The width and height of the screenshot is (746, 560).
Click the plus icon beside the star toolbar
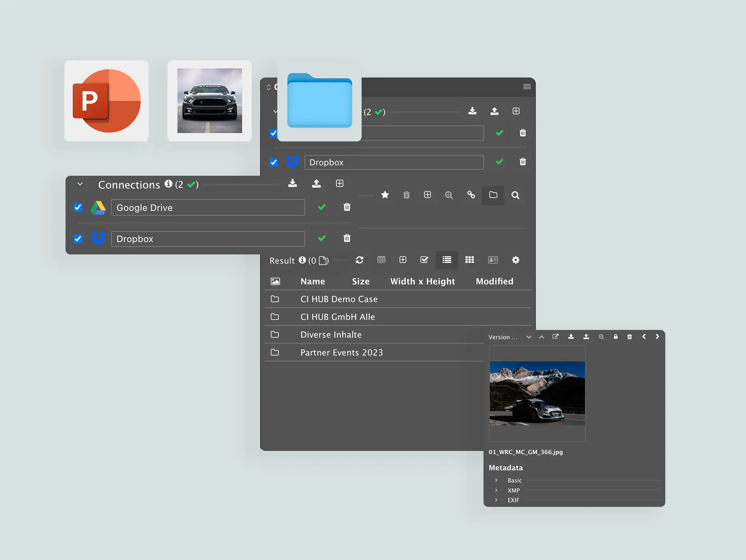(428, 195)
